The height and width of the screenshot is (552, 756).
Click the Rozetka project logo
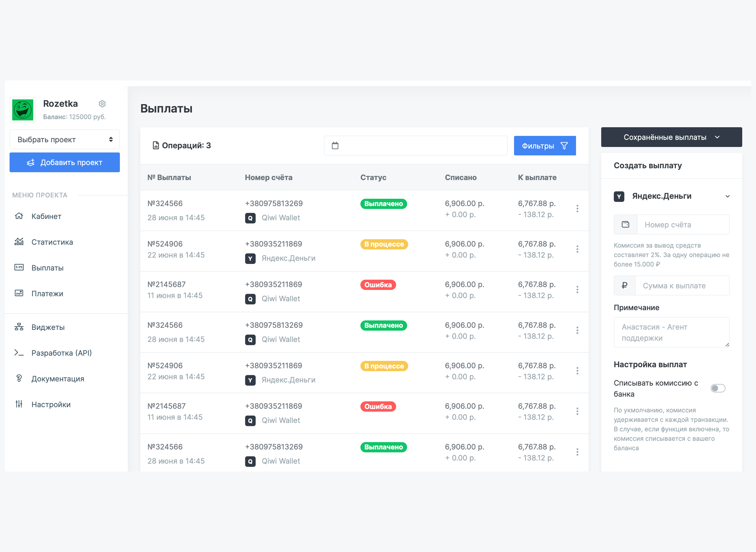point(23,110)
